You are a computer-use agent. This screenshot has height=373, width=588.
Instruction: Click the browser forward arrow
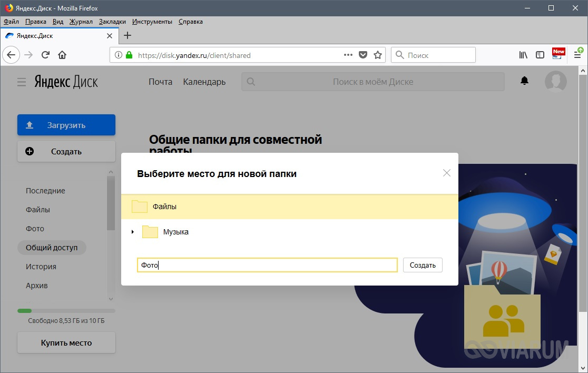[28, 55]
